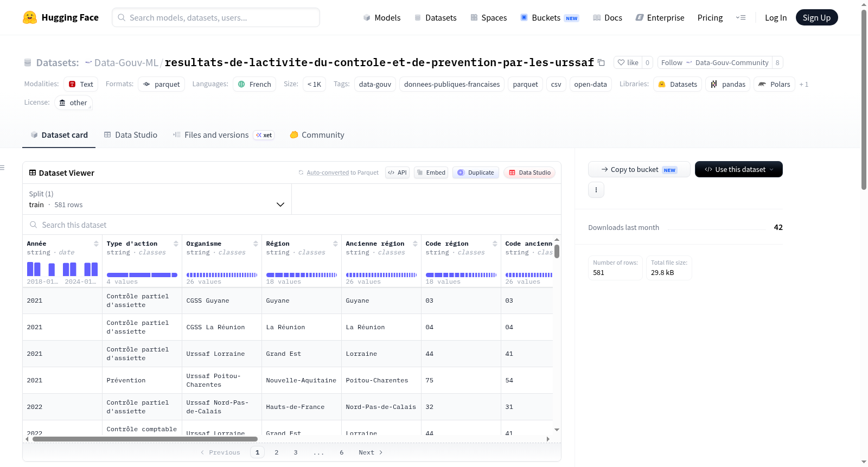Viewport: 868px width, 467px height.
Task: Click the Sign Up button
Action: 816,17
